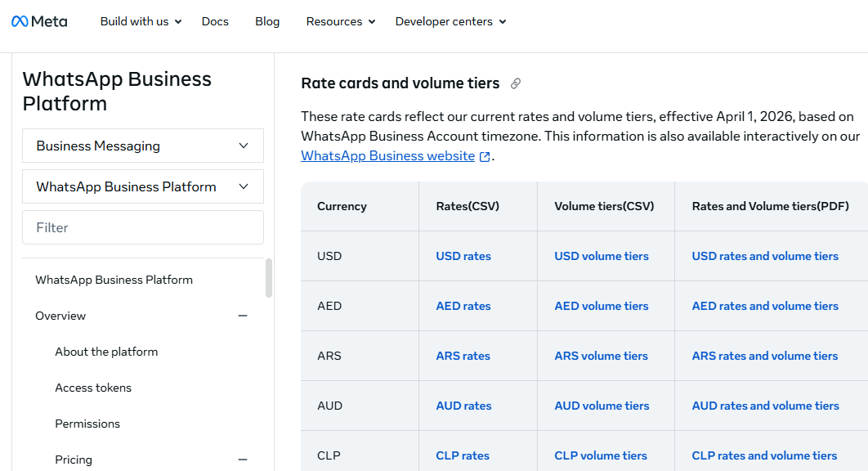Open ARS rates and volume tiers PDF
Image resolution: width=868 pixels, height=471 pixels.
click(x=765, y=357)
